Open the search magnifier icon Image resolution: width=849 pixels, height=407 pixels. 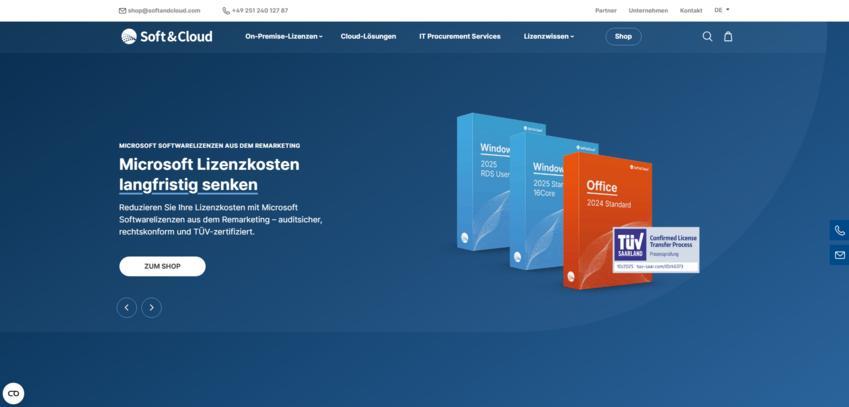point(707,36)
